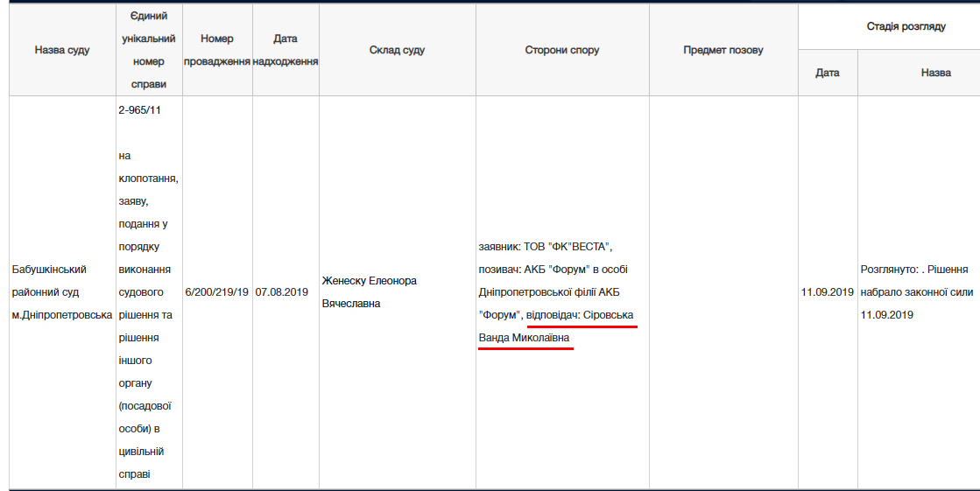Click the underlined 'Ванда Миколаївна' text

524,337
